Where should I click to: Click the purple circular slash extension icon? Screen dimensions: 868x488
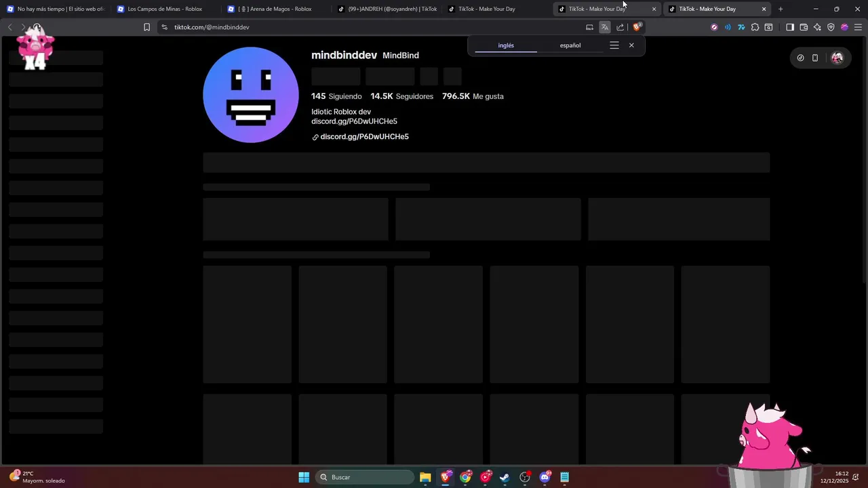714,27
